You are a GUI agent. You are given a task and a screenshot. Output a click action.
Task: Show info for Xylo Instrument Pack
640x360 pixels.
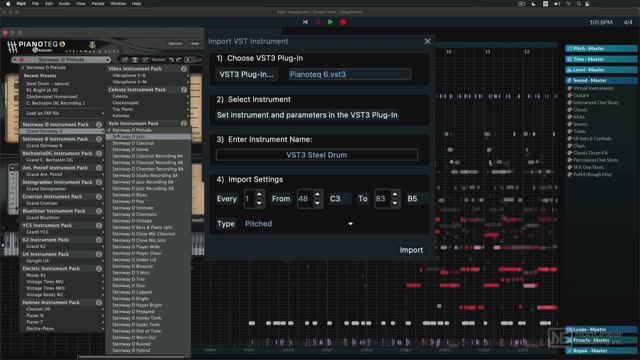184,123
